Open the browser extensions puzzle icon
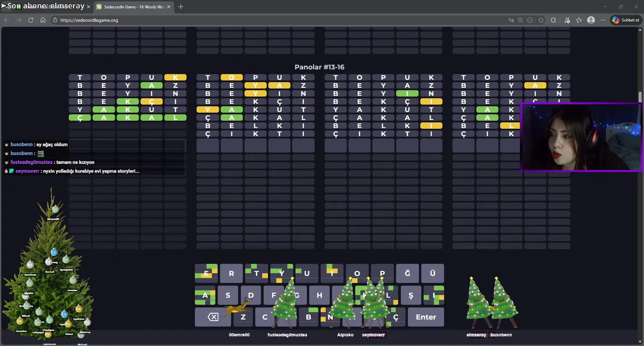644x346 pixels. tap(553, 20)
